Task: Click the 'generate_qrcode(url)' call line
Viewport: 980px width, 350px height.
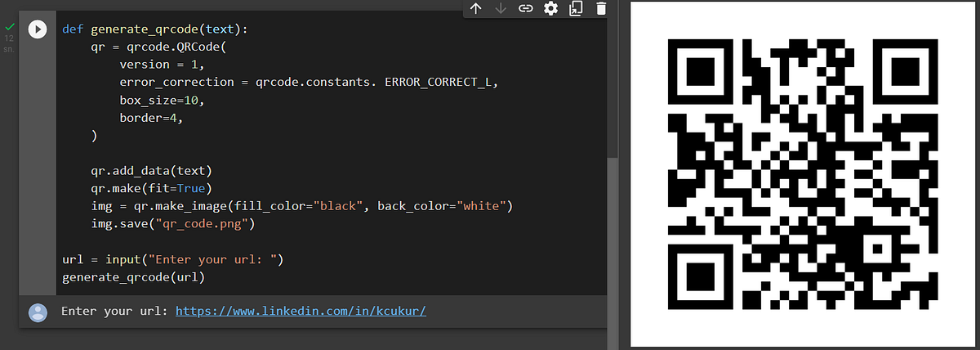Action: pos(133,277)
